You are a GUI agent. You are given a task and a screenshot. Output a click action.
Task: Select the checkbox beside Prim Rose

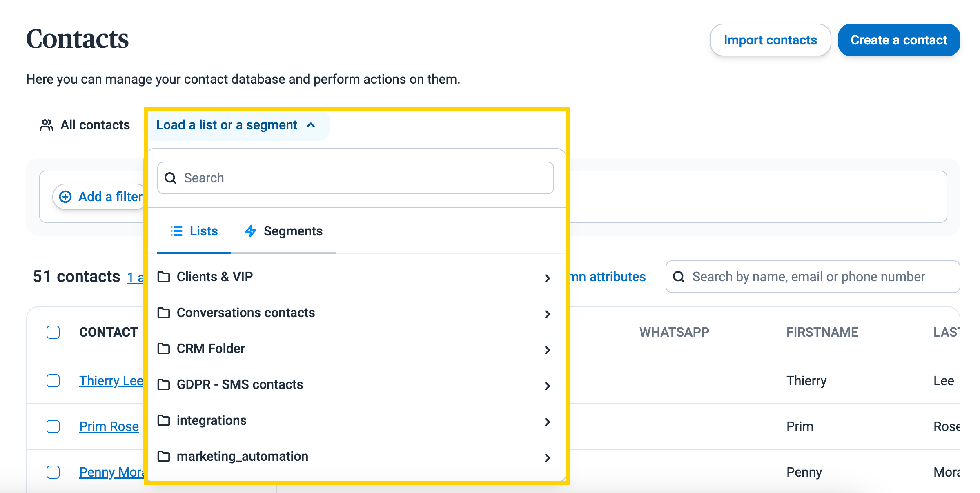pos(53,426)
